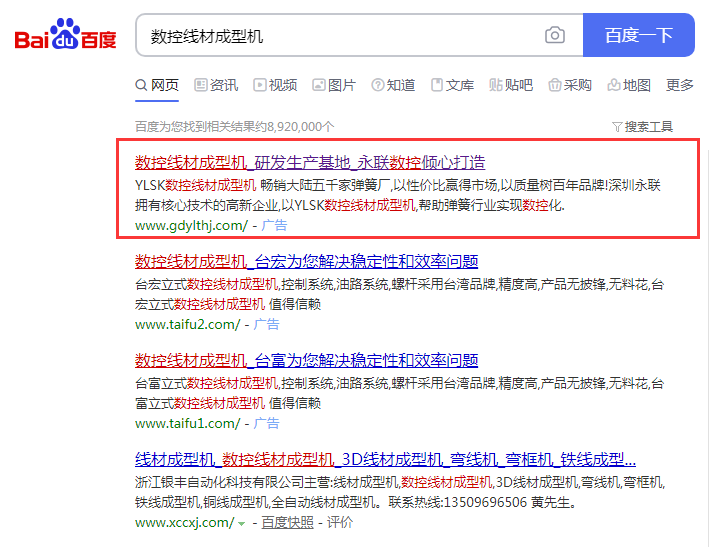
Task: Open the 贴吧 tab
Action: pos(511,86)
